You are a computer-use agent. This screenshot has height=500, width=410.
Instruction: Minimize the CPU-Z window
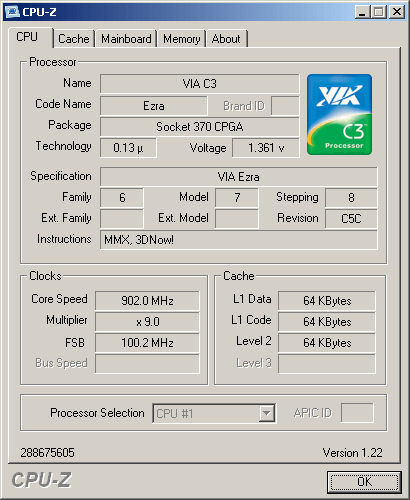[x=362, y=12]
